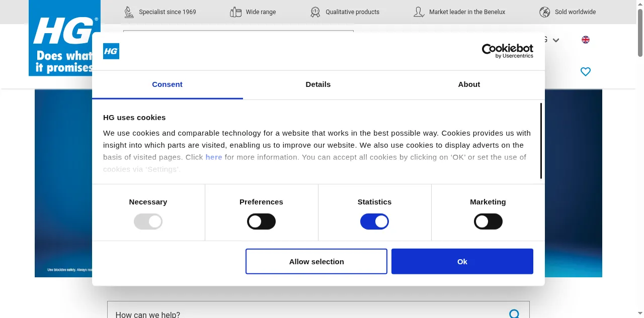Disable the Statistics cookies switch
This screenshot has width=644, height=318.
coord(374,222)
